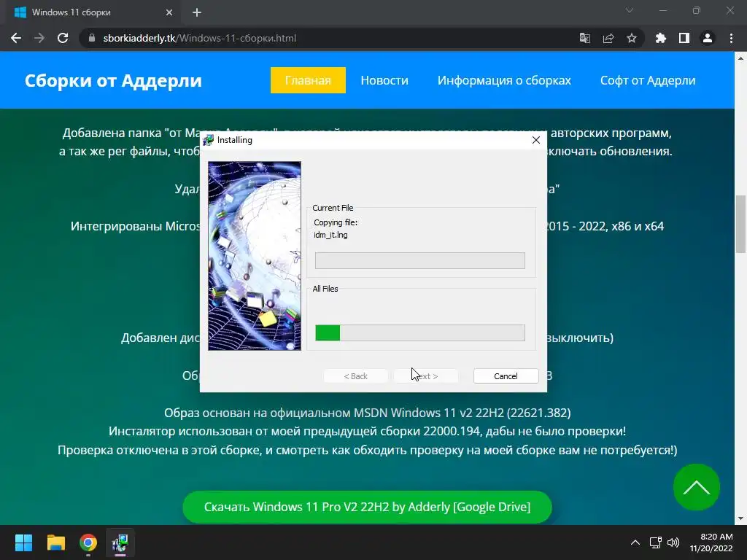The width and height of the screenshot is (747, 560).
Task: Open the translate page icon
Action: pyautogui.click(x=584, y=38)
